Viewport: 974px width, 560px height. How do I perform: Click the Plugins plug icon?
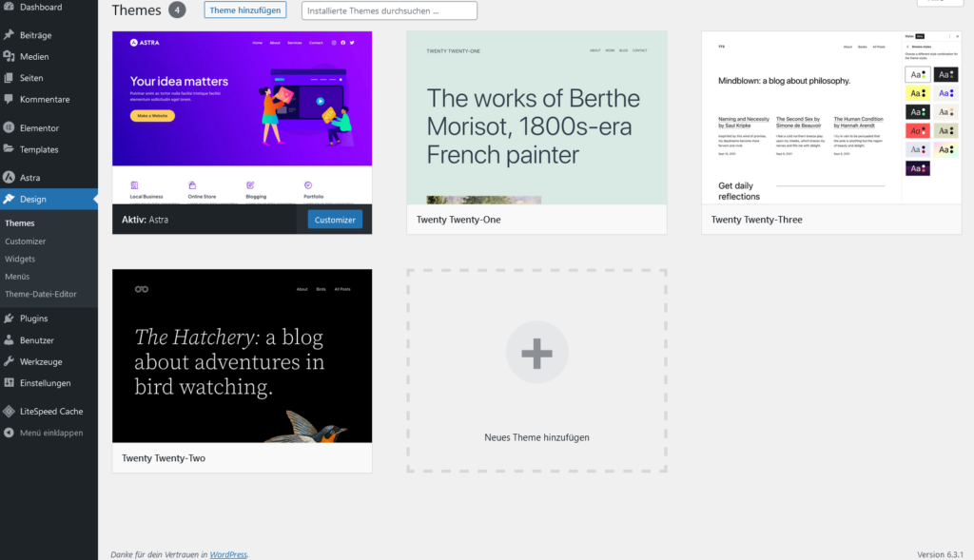[10, 319]
